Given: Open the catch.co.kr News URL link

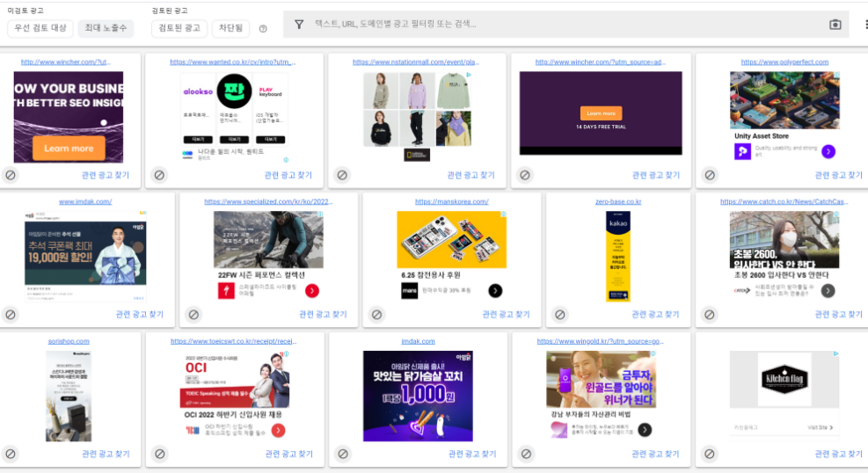Looking at the screenshot, I should coord(784,201).
